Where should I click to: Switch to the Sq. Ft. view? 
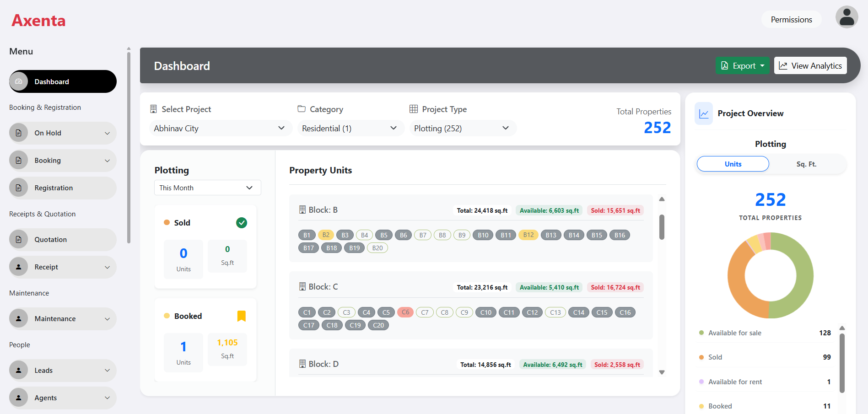click(806, 164)
